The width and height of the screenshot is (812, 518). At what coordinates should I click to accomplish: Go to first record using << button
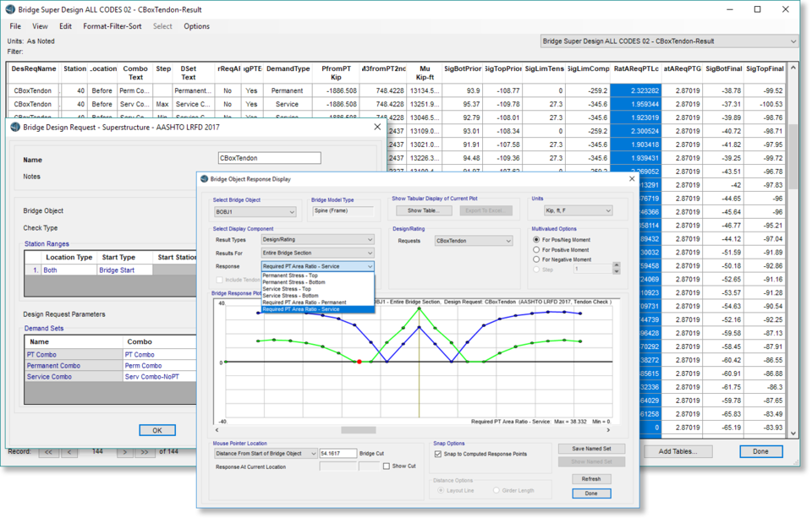pos(48,452)
